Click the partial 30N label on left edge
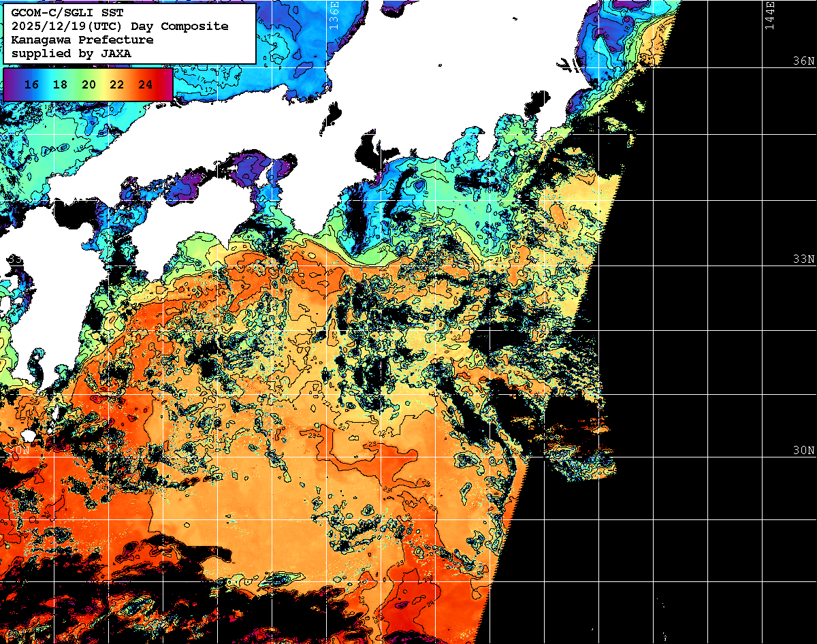817x644 pixels. (20, 451)
